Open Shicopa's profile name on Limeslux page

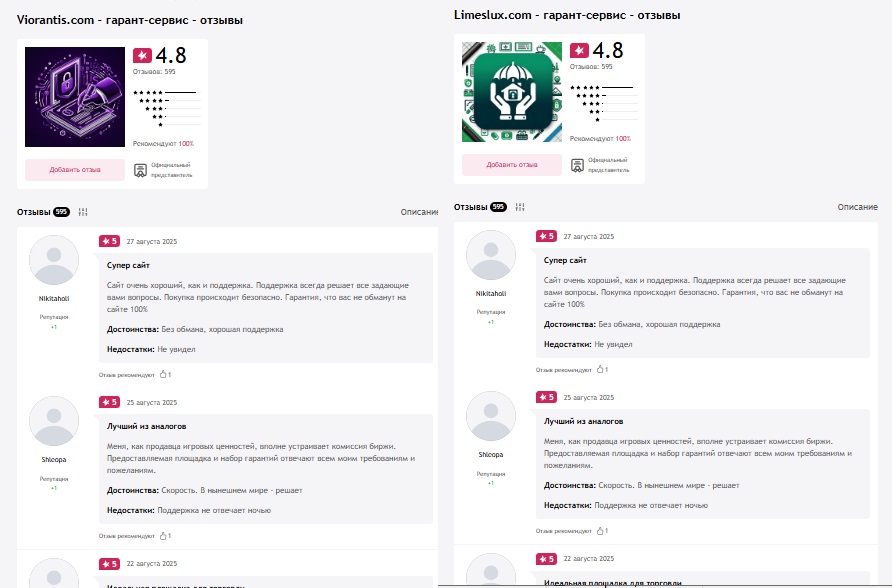click(x=490, y=454)
